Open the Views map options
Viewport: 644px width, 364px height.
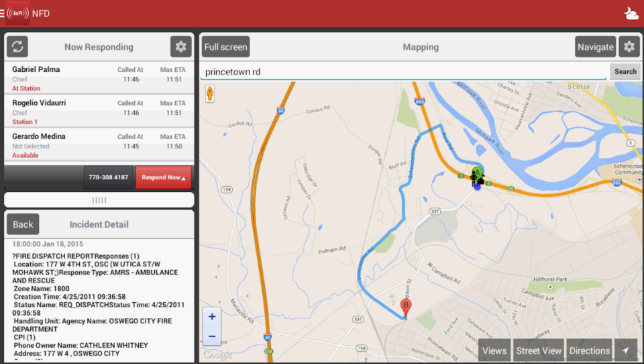click(x=494, y=351)
